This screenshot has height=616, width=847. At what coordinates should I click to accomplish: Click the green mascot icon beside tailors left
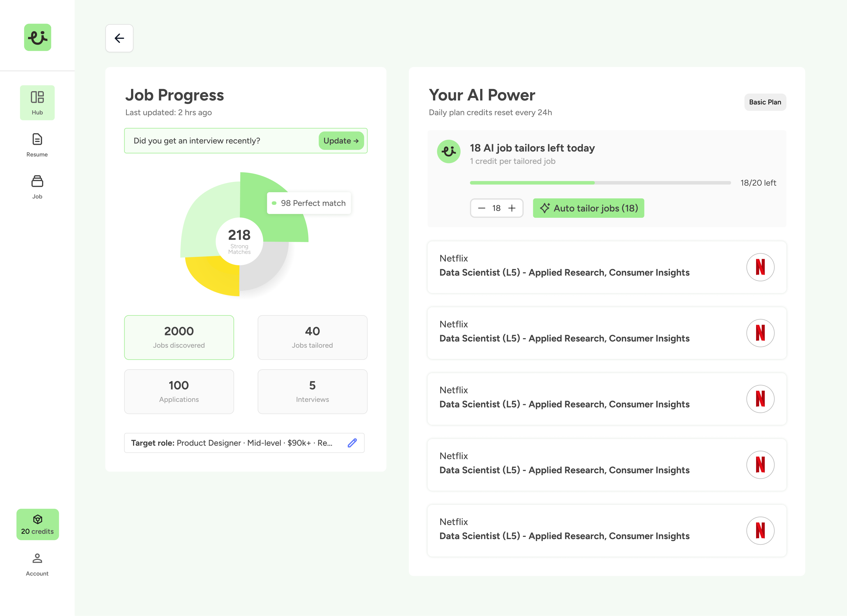[449, 151]
